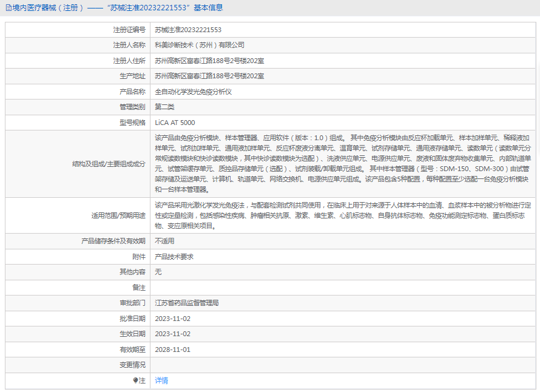
Task: Click the 其他内容 value 无
Action: pos(158,272)
